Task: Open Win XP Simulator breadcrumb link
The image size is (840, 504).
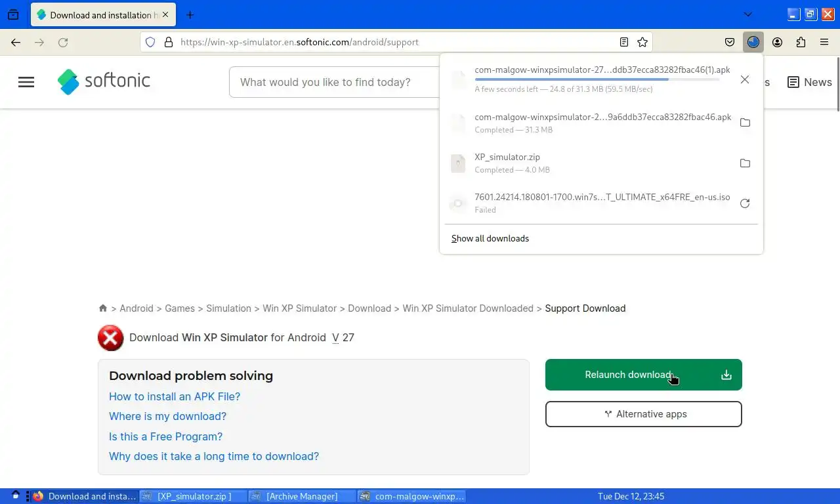Action: (x=299, y=308)
